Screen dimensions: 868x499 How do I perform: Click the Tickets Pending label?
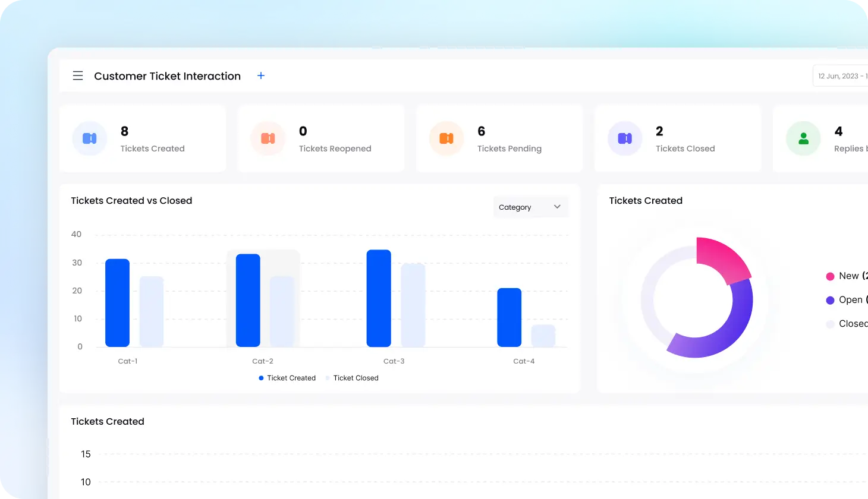510,149
